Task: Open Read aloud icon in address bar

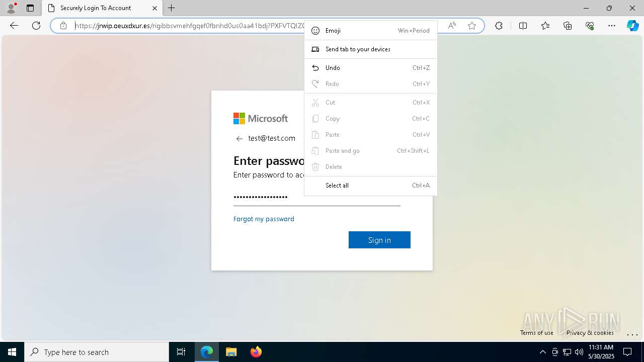Action: [x=452, y=26]
